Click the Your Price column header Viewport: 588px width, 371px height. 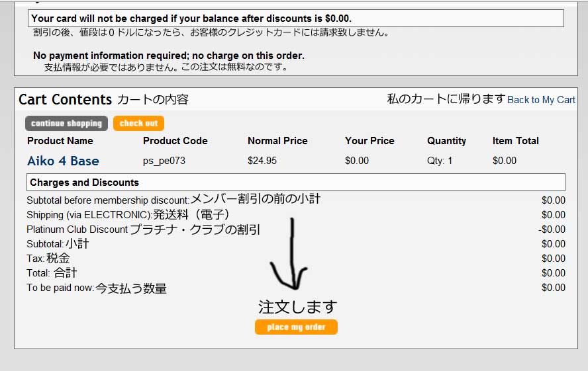pos(369,141)
